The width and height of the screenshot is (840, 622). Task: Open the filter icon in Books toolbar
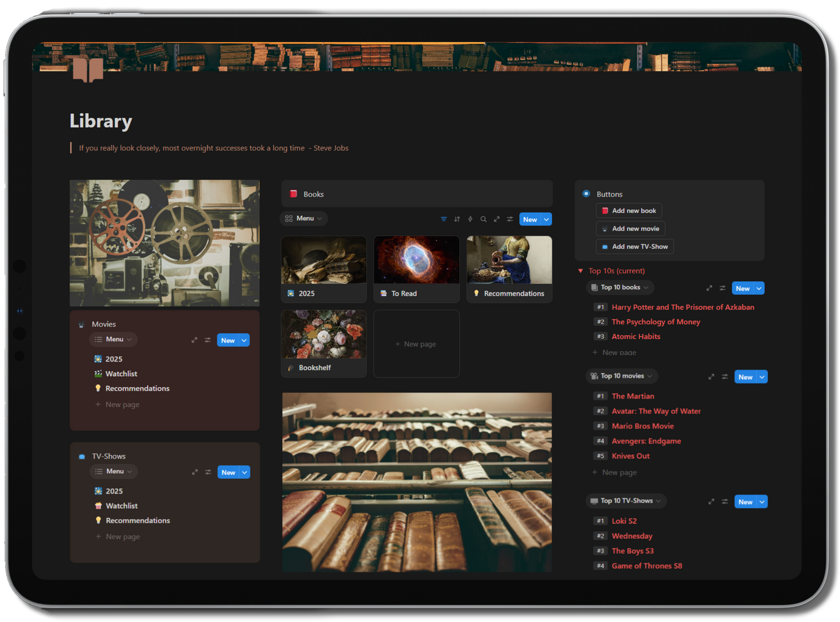coord(444,219)
